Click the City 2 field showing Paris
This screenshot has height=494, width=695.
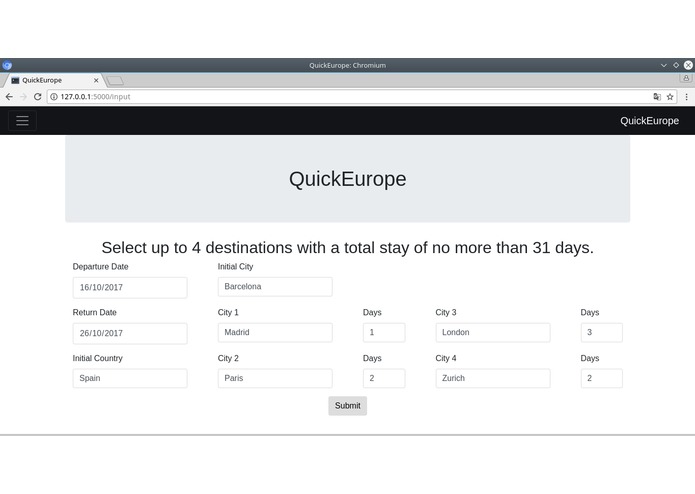[x=275, y=378]
